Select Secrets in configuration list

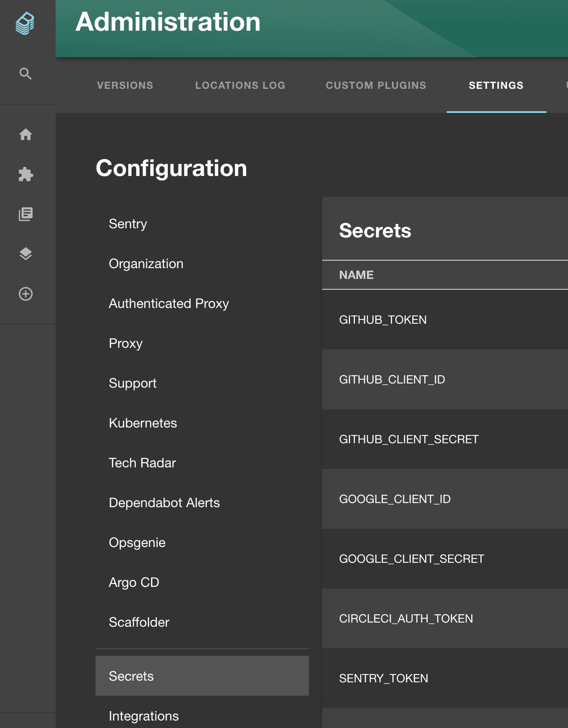point(202,676)
